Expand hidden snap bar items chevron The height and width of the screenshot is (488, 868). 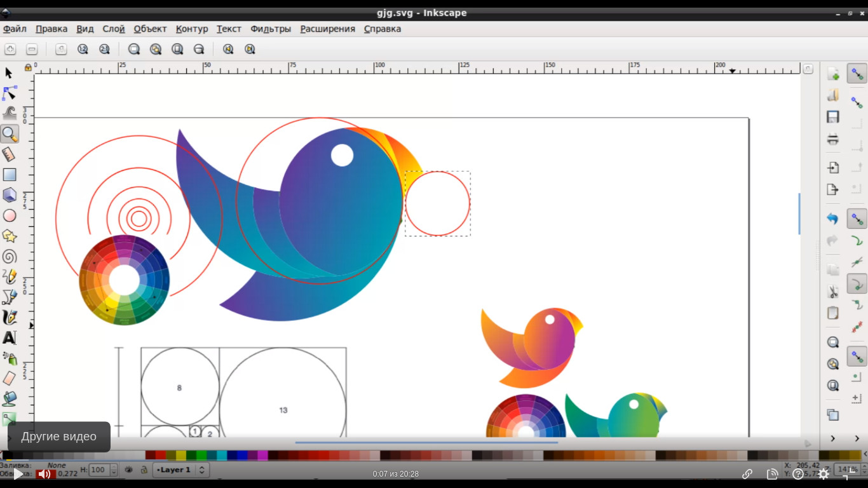coord(857,438)
